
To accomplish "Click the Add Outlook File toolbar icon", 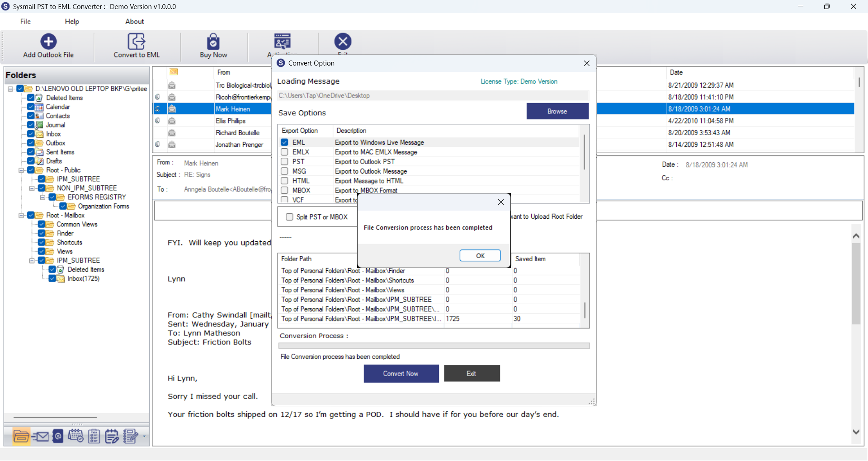I will [x=48, y=42].
